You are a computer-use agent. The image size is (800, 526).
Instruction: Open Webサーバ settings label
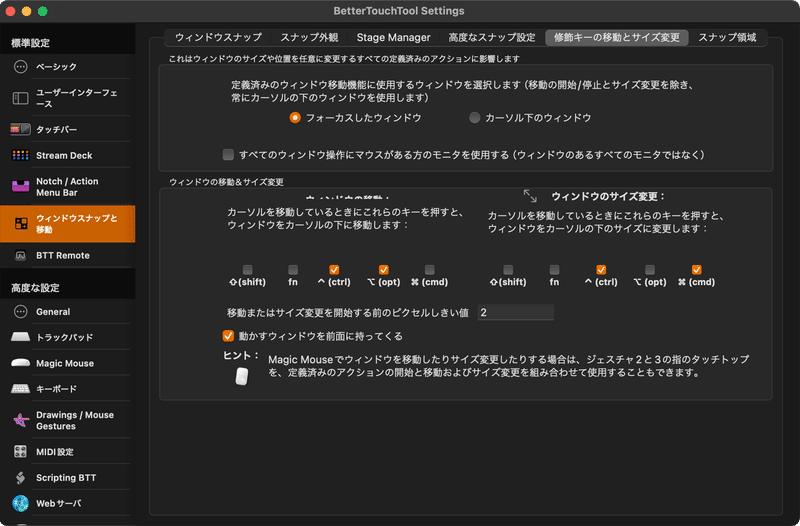(59, 504)
